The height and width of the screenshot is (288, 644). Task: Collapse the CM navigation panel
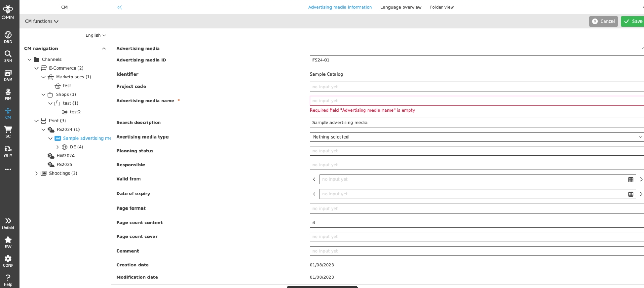104,49
